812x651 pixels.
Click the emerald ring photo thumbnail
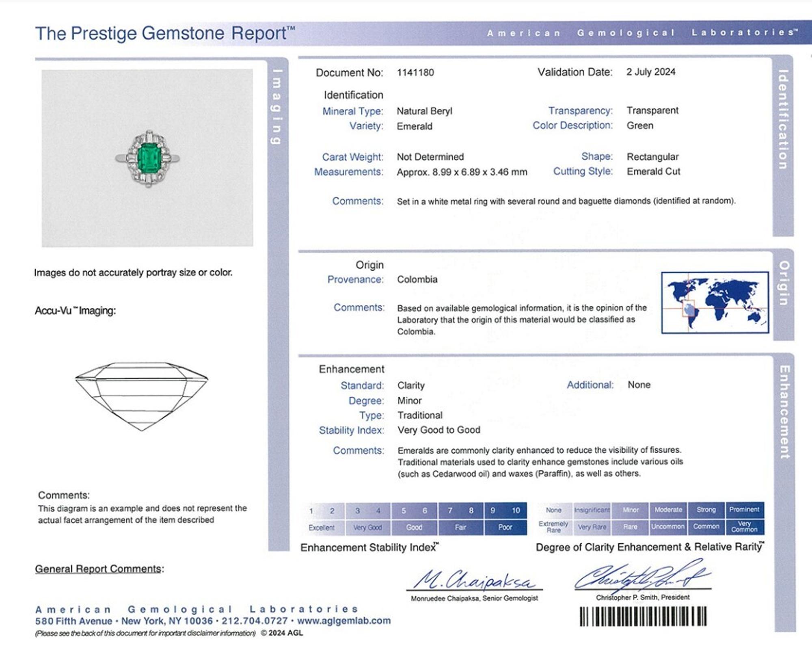tap(147, 158)
